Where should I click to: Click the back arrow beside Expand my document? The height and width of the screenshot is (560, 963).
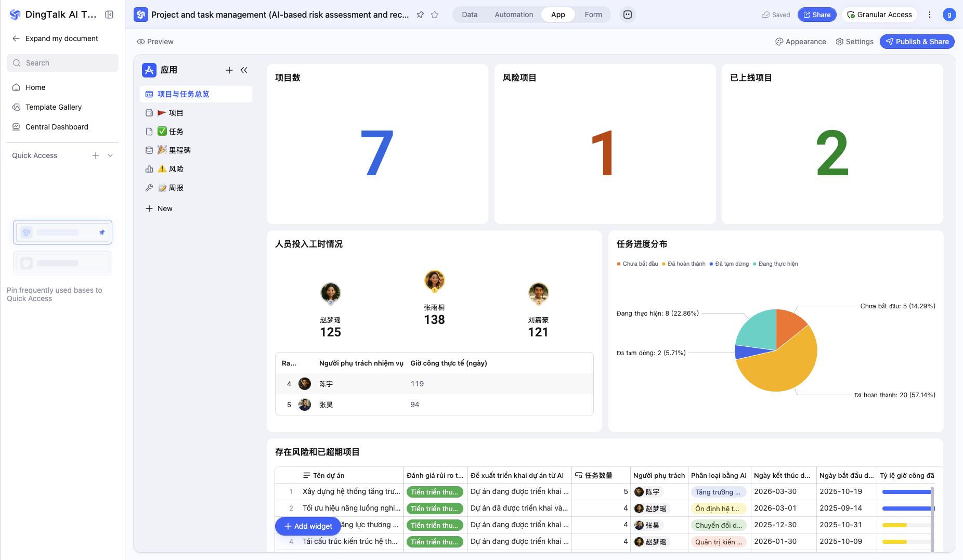16,38
